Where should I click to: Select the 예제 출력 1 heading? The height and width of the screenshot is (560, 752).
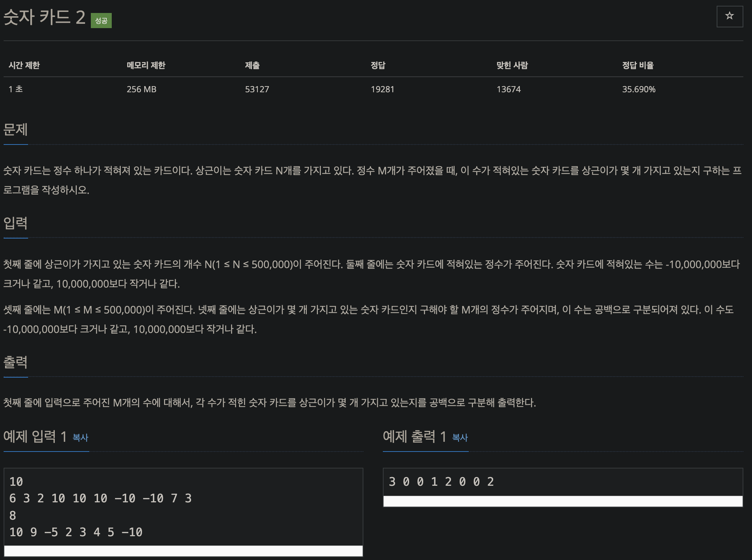click(x=415, y=437)
